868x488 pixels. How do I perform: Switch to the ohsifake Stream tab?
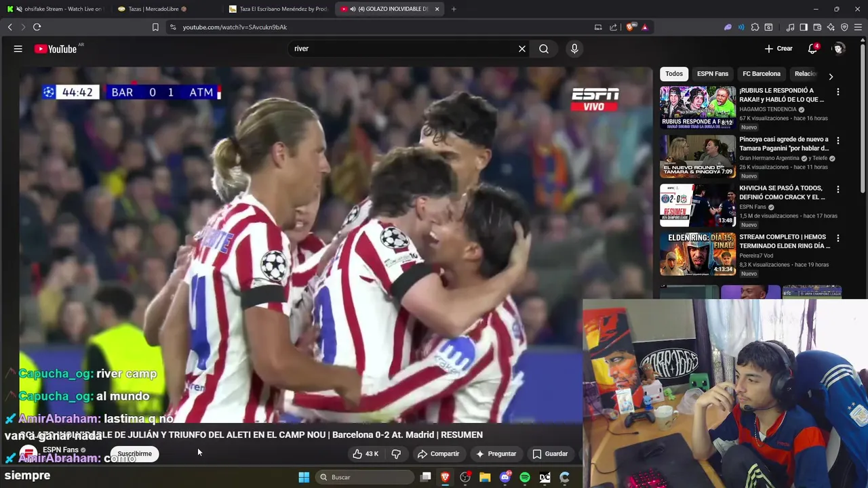coord(54,9)
